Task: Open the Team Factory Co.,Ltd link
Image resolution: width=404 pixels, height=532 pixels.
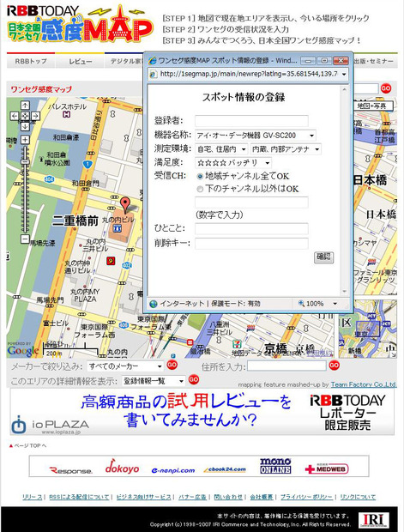Action: click(x=364, y=384)
